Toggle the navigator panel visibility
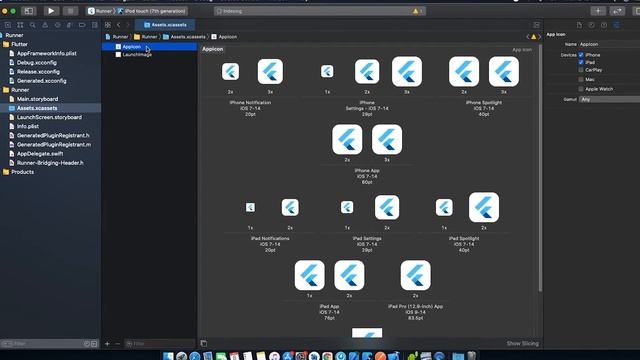 click(x=29, y=11)
